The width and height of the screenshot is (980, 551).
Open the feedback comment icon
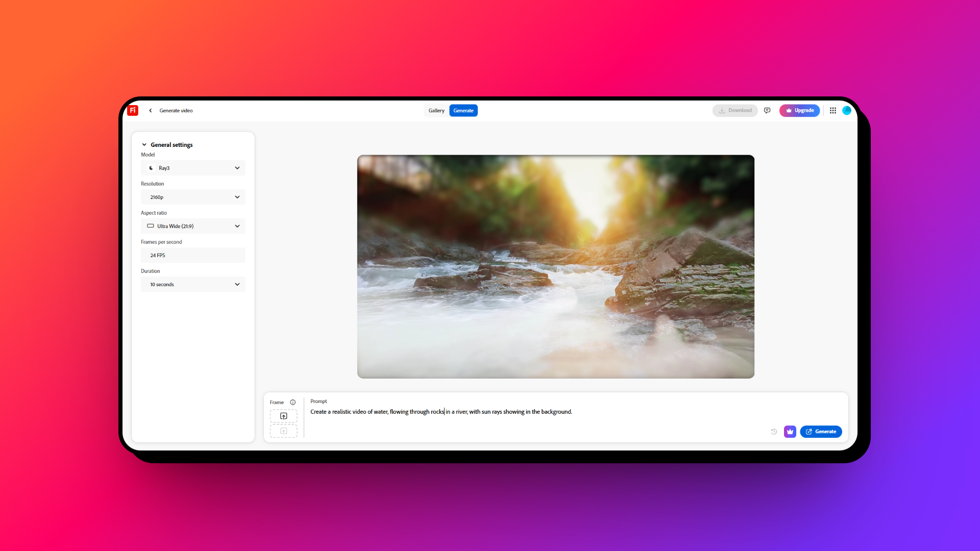(767, 111)
